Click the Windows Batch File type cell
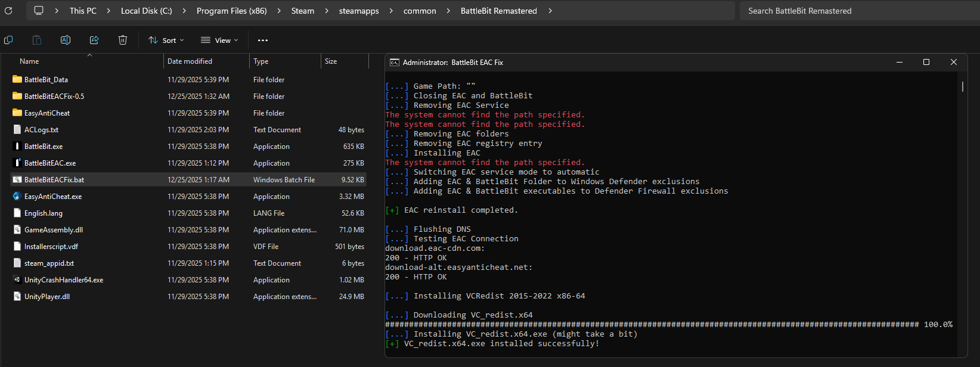The width and height of the screenshot is (980, 367). (284, 179)
